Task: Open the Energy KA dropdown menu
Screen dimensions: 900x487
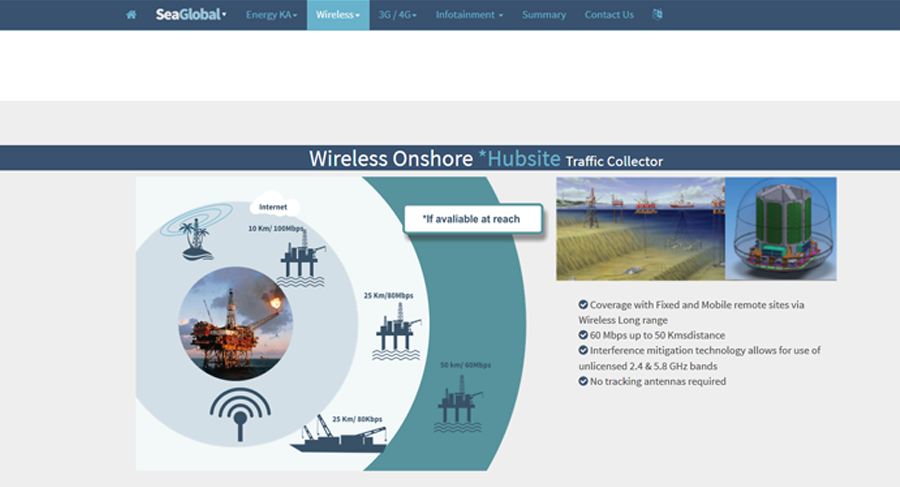Action: tap(272, 15)
